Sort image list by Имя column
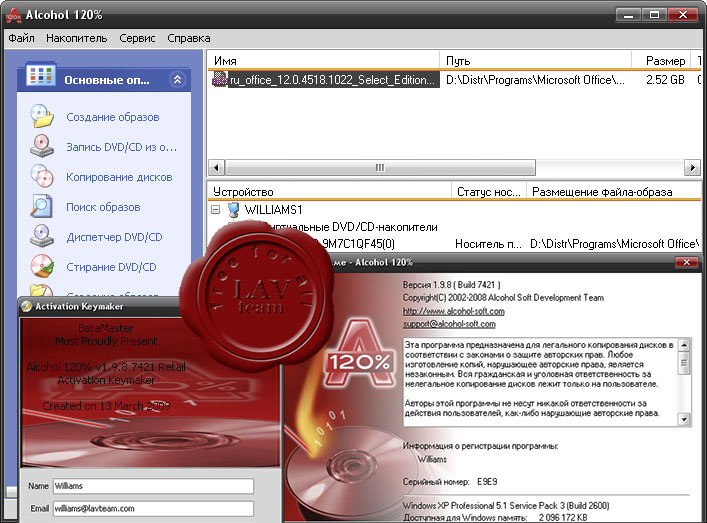 323,60
